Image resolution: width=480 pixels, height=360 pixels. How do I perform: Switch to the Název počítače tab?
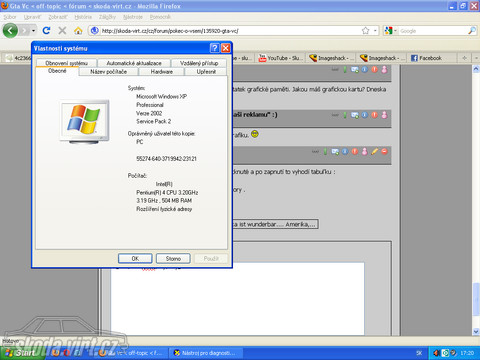108,72
